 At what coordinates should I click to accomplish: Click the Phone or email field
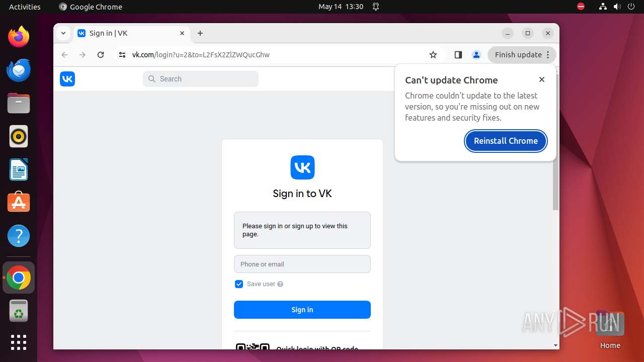click(x=302, y=264)
